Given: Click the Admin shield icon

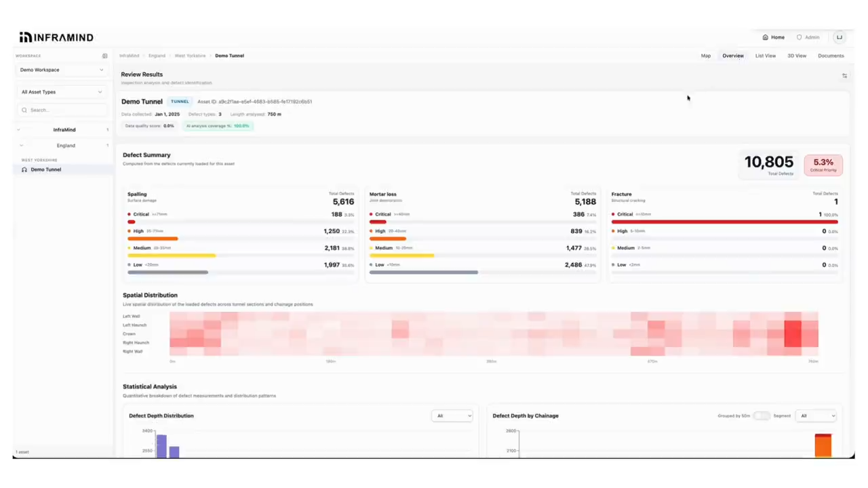Looking at the screenshot, I should [800, 37].
